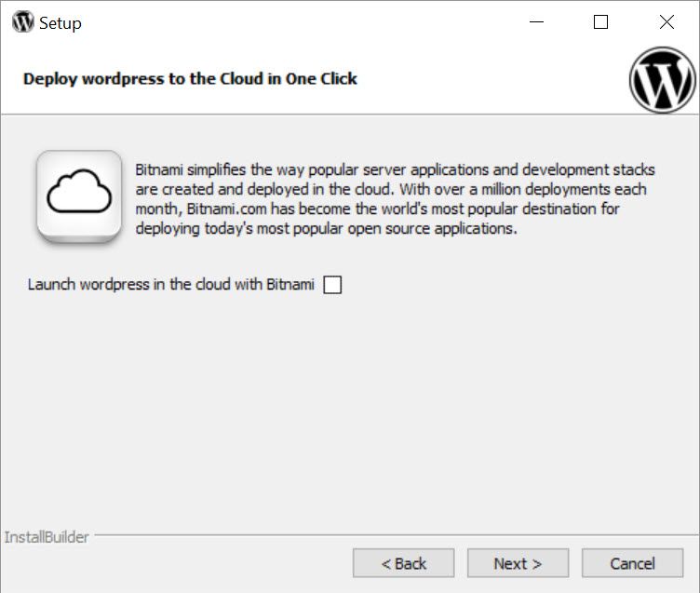The image size is (700, 593).
Task: Click the 'Setup' window title text
Action: click(61, 23)
